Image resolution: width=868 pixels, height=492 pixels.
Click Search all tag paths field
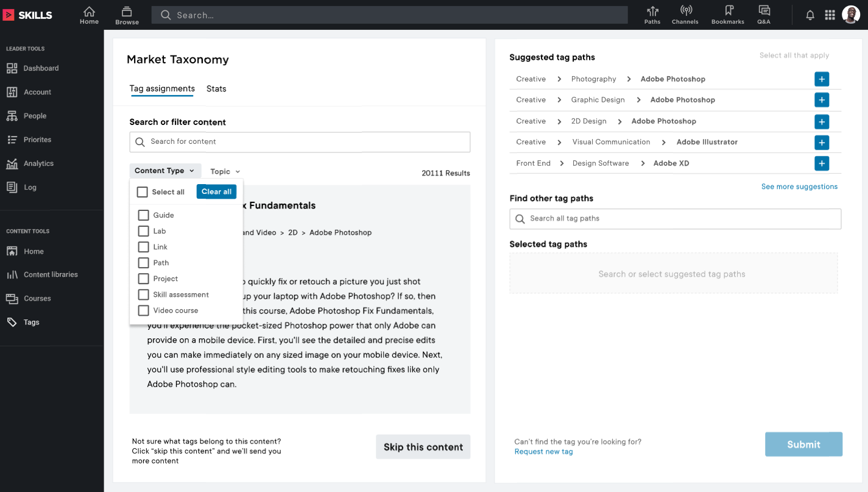click(x=676, y=219)
